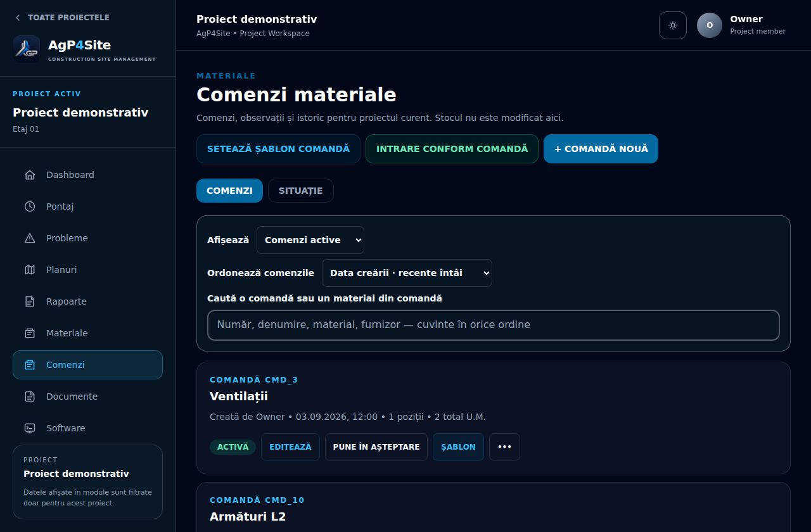Viewport: 811px width, 532px height.
Task: Open Rapoarte in the sidebar
Action: (87, 301)
